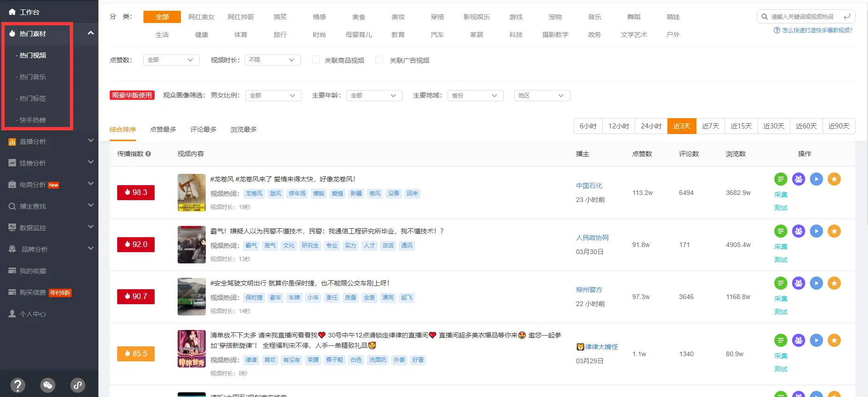Switch time range to 近30天
The width and height of the screenshot is (868, 397).
pyautogui.click(x=774, y=126)
